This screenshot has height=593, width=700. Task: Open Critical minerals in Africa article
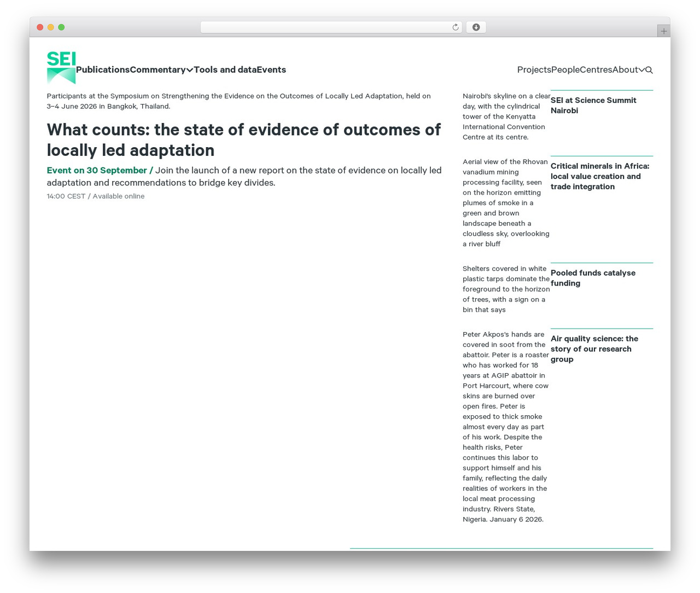point(600,176)
